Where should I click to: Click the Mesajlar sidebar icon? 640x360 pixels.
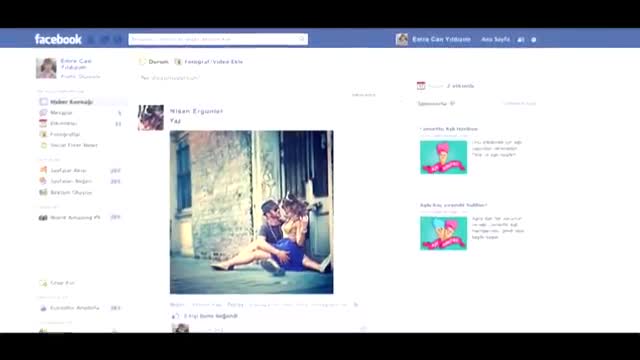[x=43, y=113]
